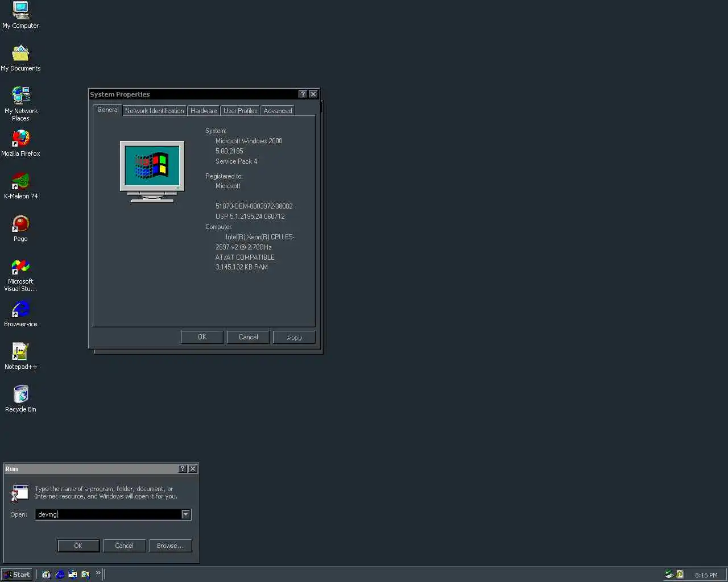Click the Apply button in System Properties

coord(294,337)
